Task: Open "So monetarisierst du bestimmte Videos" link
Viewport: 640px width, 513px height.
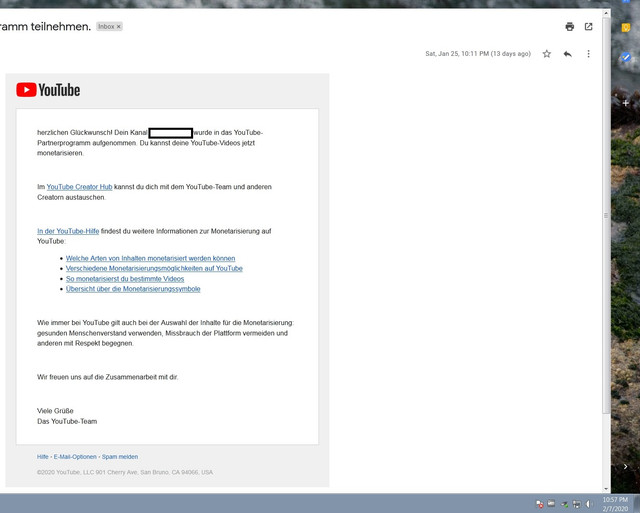Action: [x=125, y=279]
